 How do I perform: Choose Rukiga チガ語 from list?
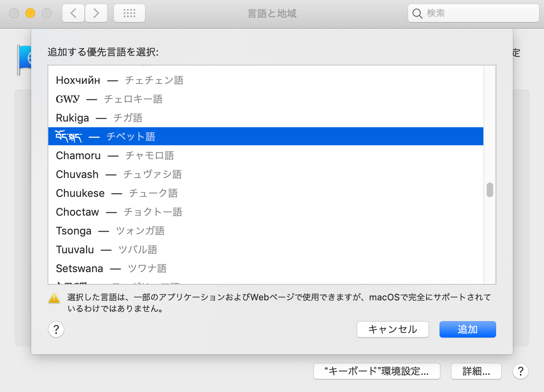(x=99, y=118)
